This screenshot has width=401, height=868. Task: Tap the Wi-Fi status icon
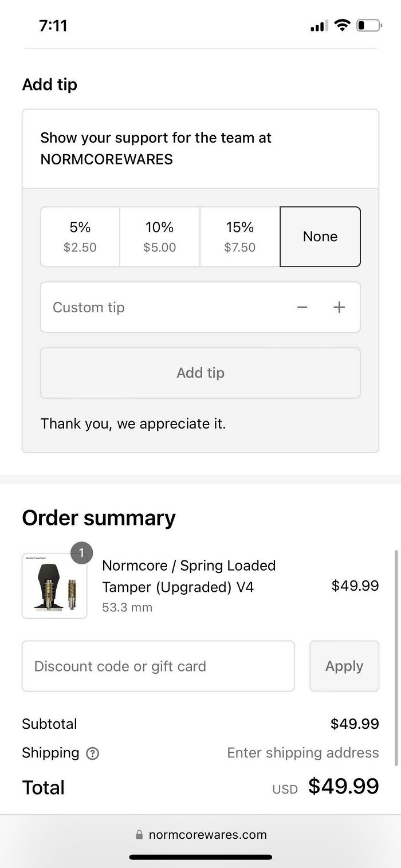[343, 25]
